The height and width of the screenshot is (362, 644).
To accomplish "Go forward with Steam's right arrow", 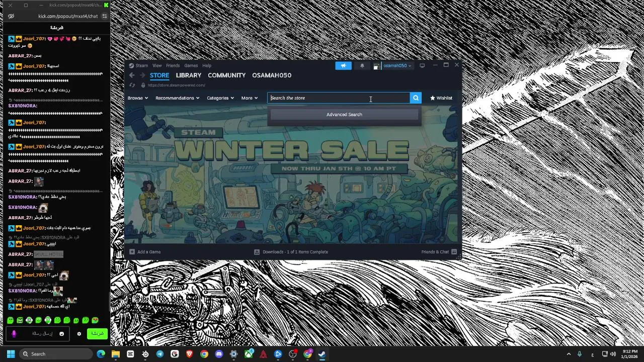I will [x=142, y=75].
